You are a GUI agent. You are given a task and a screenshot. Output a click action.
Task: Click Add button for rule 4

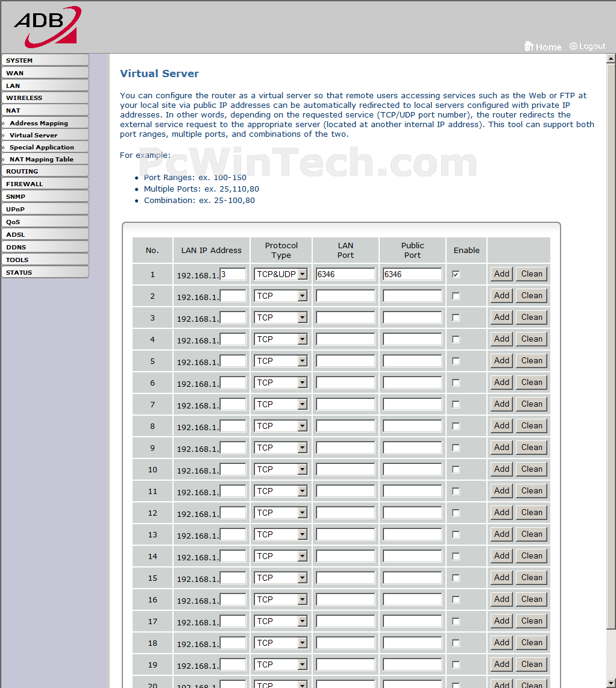click(x=501, y=339)
